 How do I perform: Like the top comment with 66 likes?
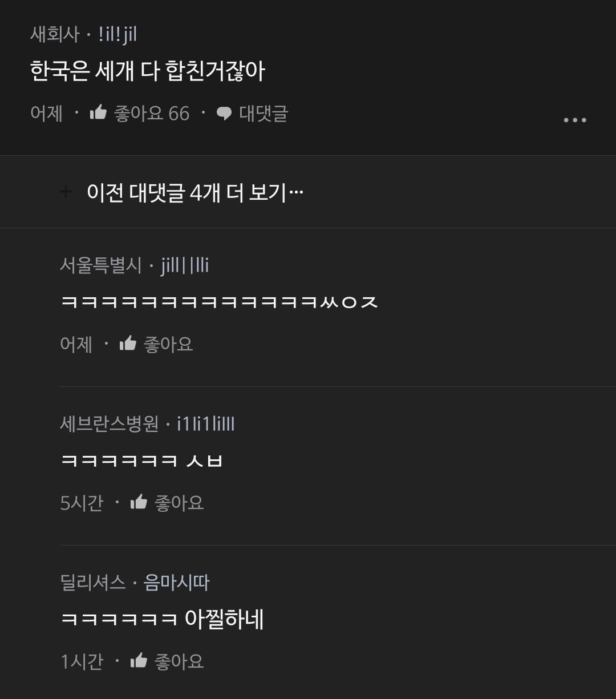99,112
